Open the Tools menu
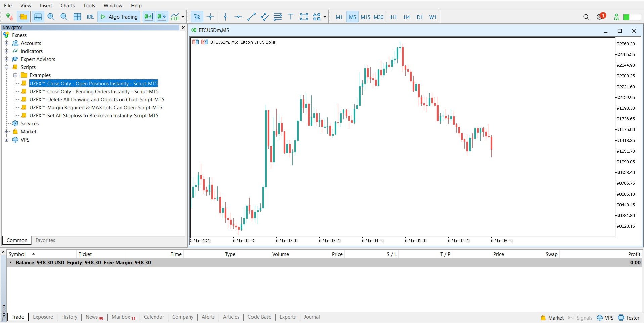 tap(89, 5)
